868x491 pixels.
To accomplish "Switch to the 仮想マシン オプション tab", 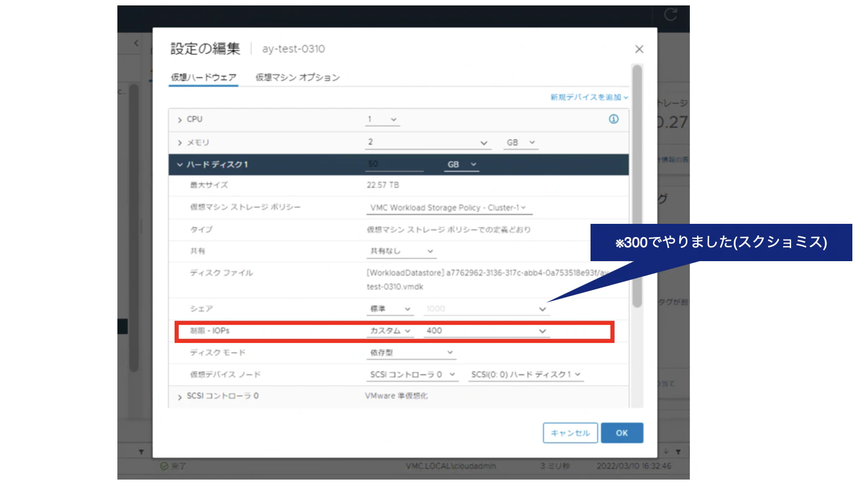I will (x=296, y=77).
